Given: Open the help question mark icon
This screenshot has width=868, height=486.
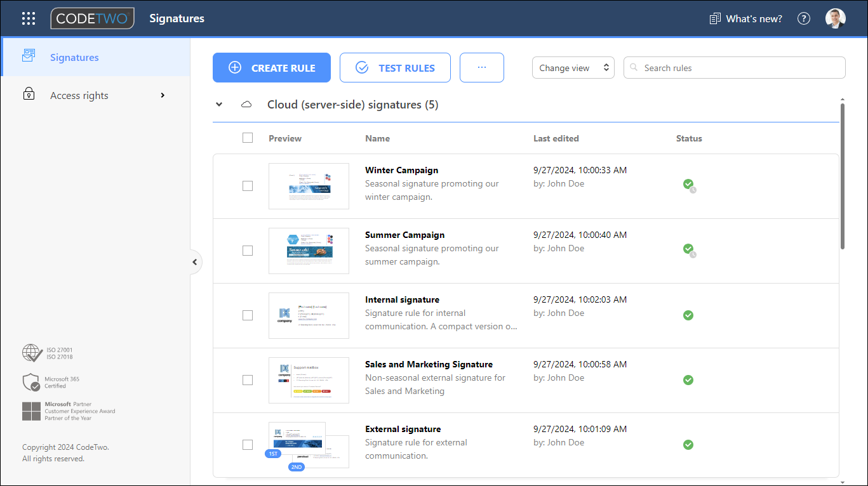Looking at the screenshot, I should 803,18.
